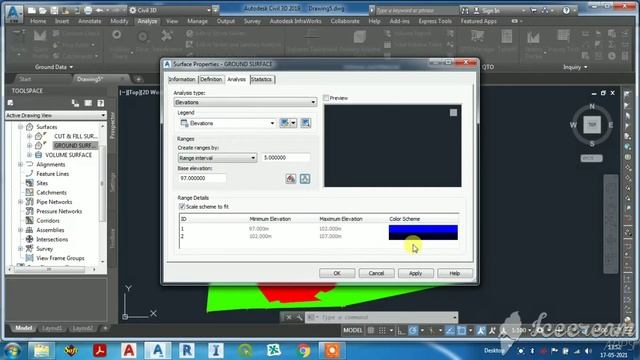
Task: Click the Intersections icon in tree
Action: (x=29, y=240)
